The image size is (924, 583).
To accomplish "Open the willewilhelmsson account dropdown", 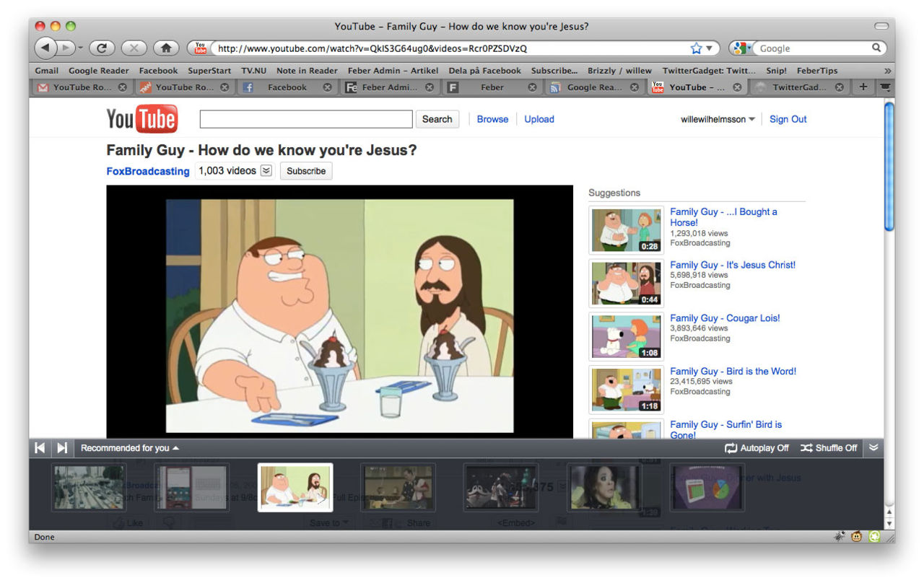I will (x=718, y=120).
